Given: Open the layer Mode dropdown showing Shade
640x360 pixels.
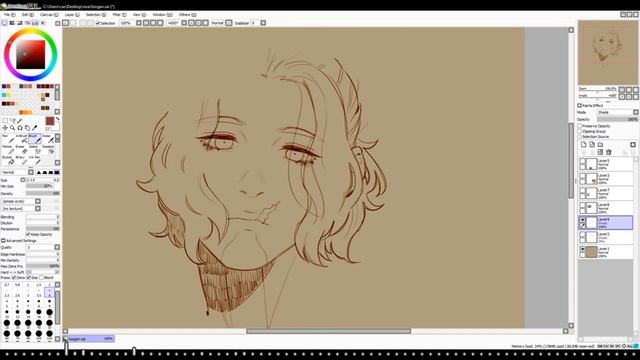Looking at the screenshot, I should (618, 112).
